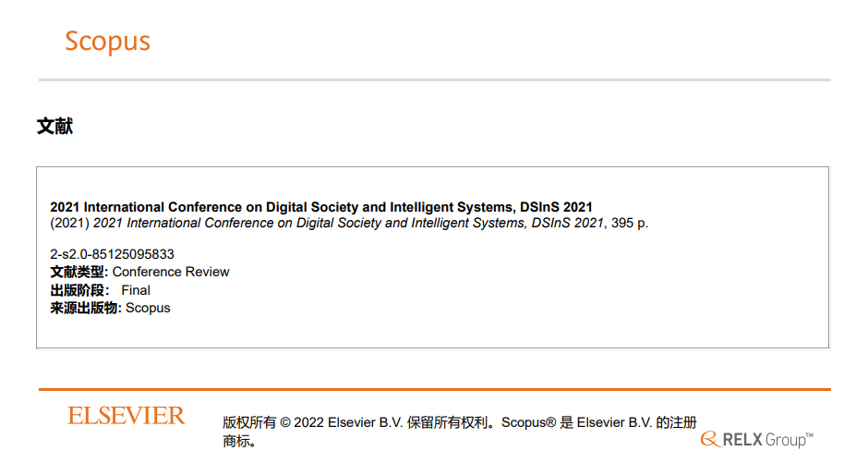
Task: Select the EID 2-s2.0-85125095833
Action: [112, 254]
